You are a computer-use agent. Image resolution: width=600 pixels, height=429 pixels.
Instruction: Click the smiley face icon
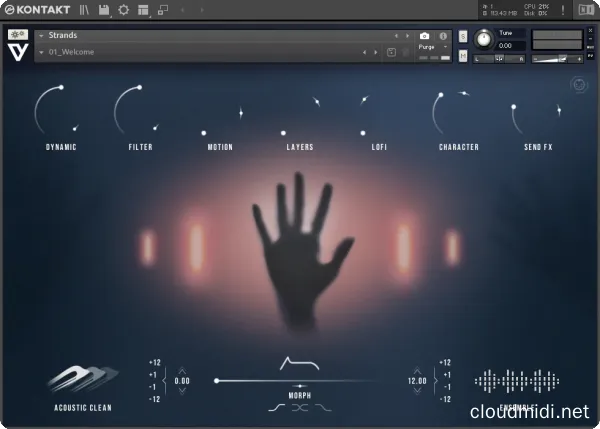(579, 86)
